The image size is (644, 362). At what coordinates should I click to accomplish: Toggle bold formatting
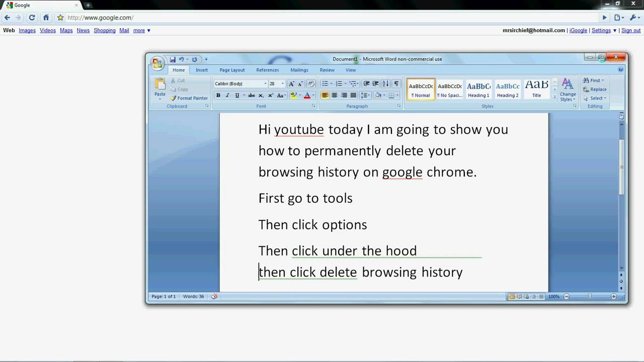coord(218,95)
